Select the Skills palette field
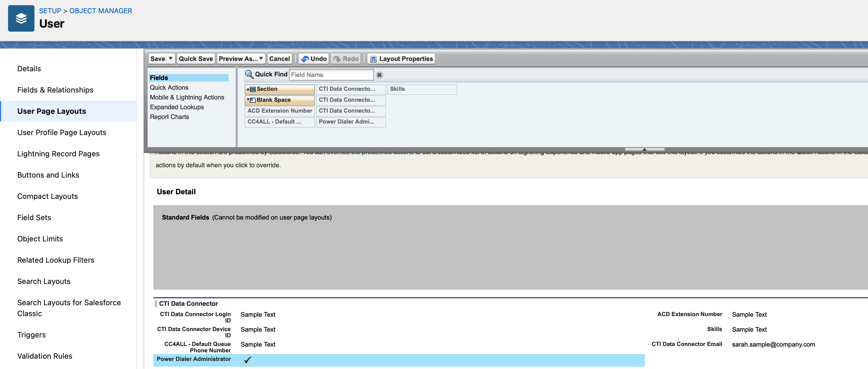 pos(422,89)
